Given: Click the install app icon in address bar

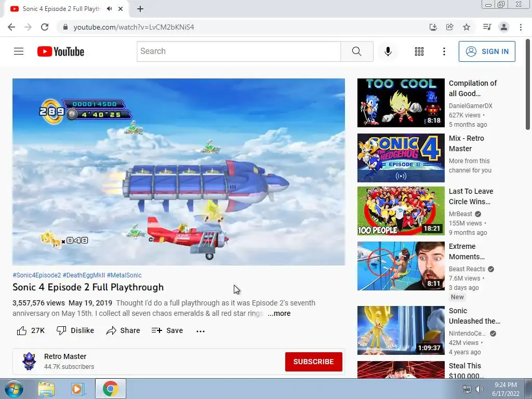Looking at the screenshot, I should pos(433,27).
